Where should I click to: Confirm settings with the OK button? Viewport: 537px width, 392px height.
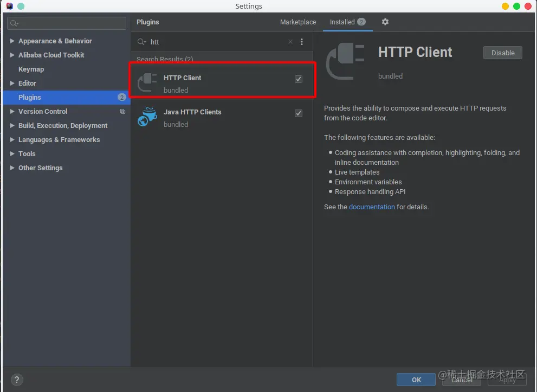[x=416, y=380]
